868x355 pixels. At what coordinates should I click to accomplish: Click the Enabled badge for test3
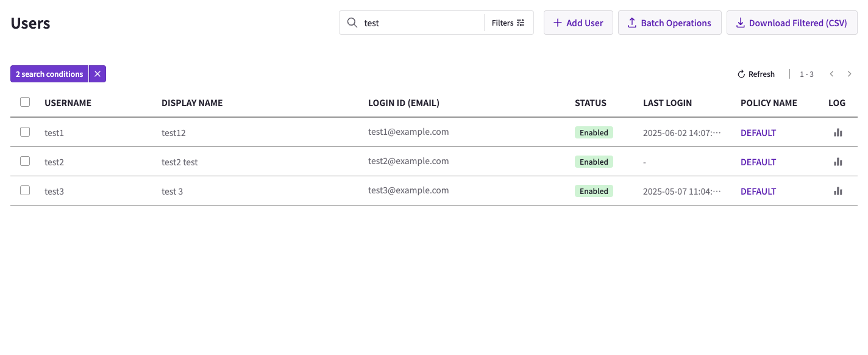(x=594, y=191)
